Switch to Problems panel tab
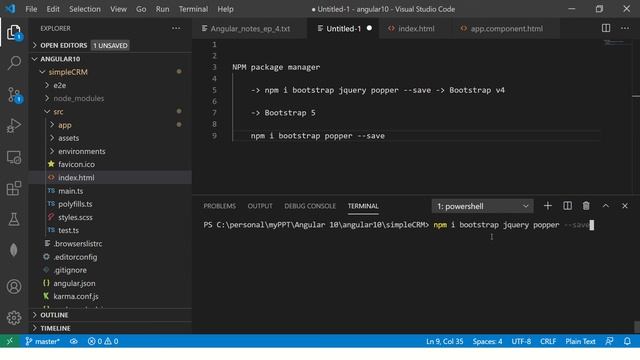Viewport: 640px width, 360px height. coord(220,206)
